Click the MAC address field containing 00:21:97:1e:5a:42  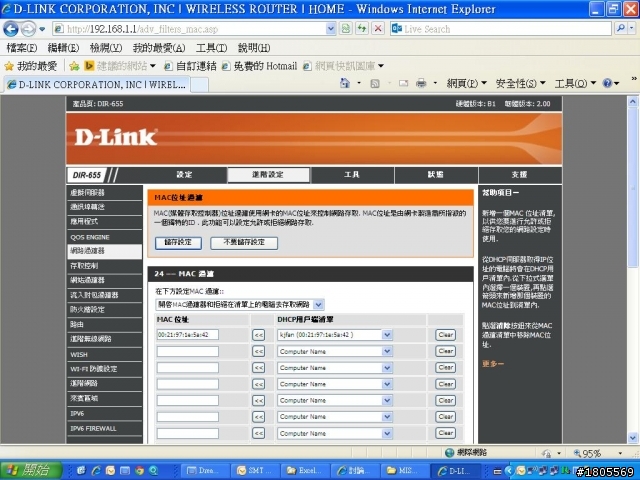(x=188, y=335)
